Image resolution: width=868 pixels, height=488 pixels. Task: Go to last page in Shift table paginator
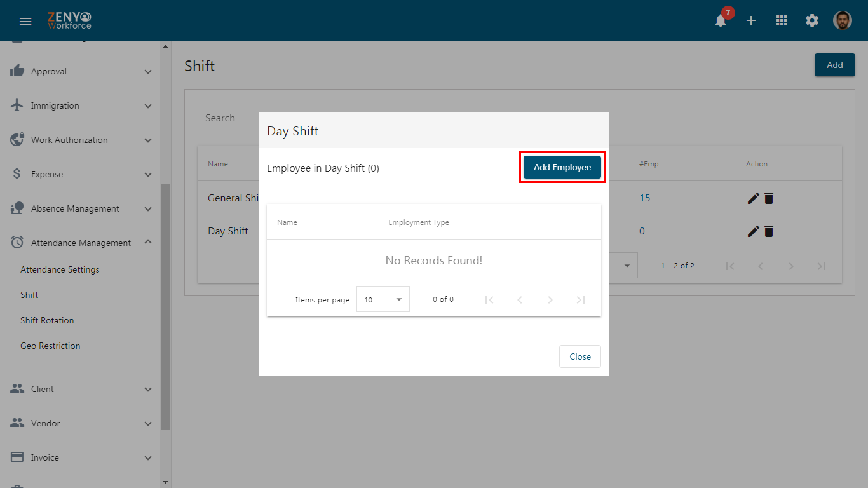click(x=822, y=266)
